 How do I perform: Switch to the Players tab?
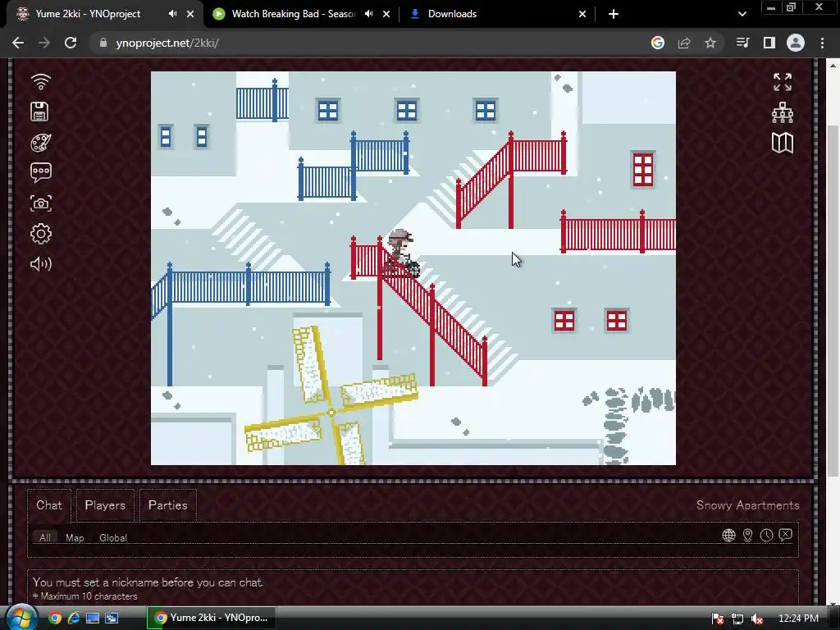coord(105,505)
